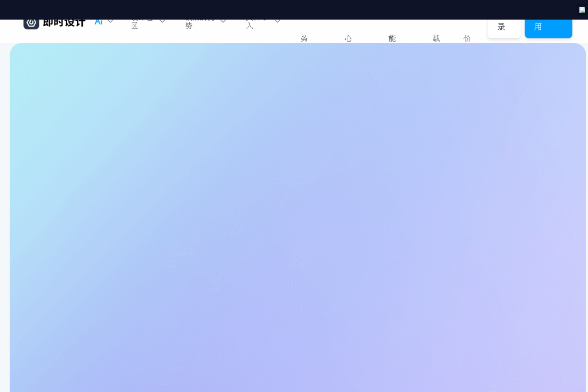Open the nav link ending in 能

tap(392, 39)
